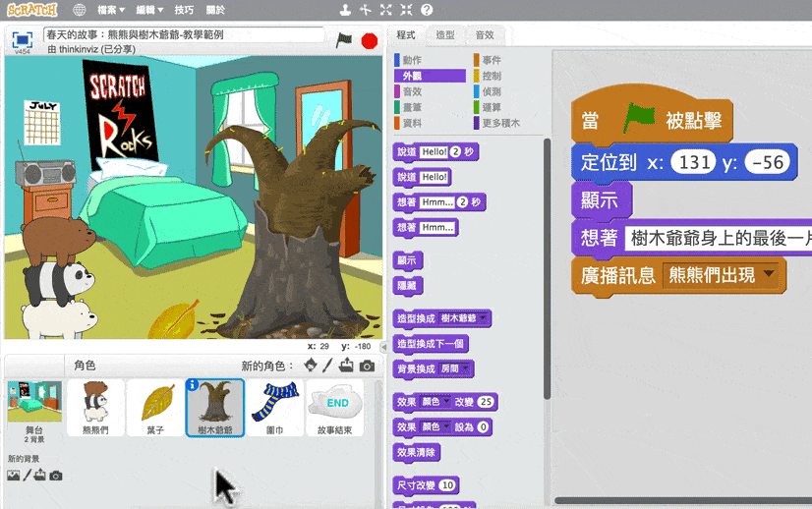Select the 熊熊們 sprite

pos(95,408)
